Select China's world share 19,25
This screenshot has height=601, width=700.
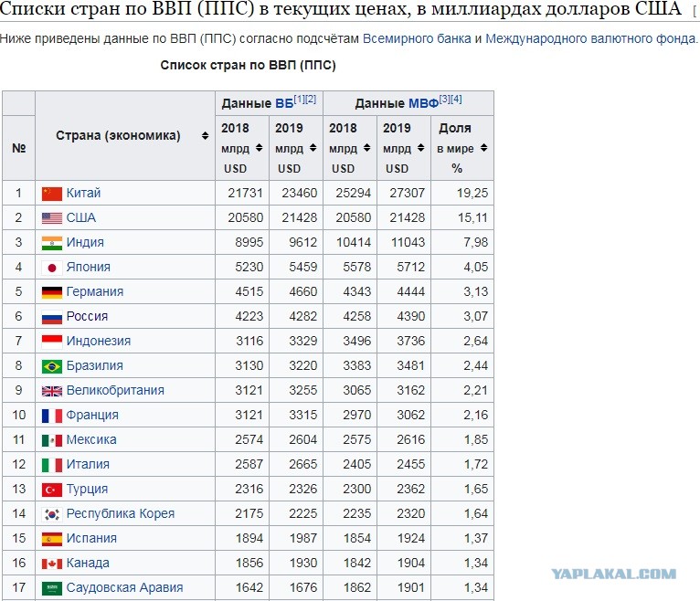pyautogui.click(x=472, y=194)
